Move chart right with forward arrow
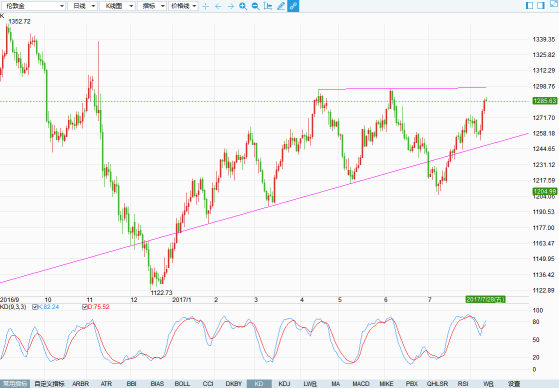This screenshot has height=388, width=559. tap(231, 6)
